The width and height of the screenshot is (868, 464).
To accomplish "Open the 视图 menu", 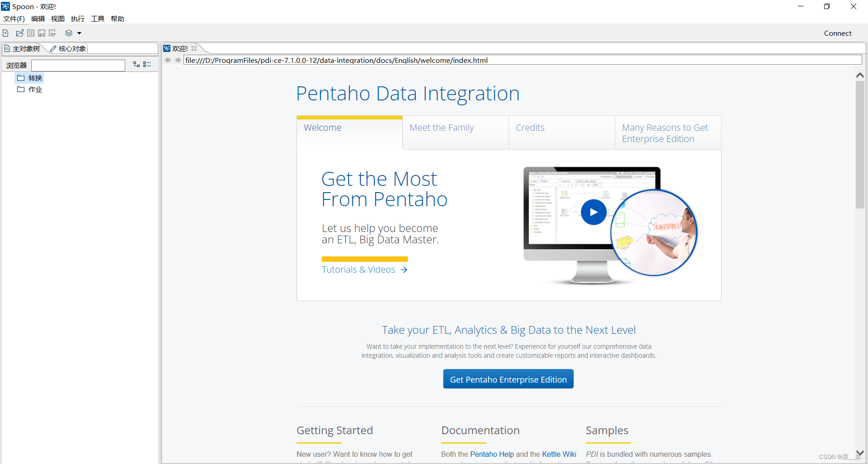I will pyautogui.click(x=58, y=19).
